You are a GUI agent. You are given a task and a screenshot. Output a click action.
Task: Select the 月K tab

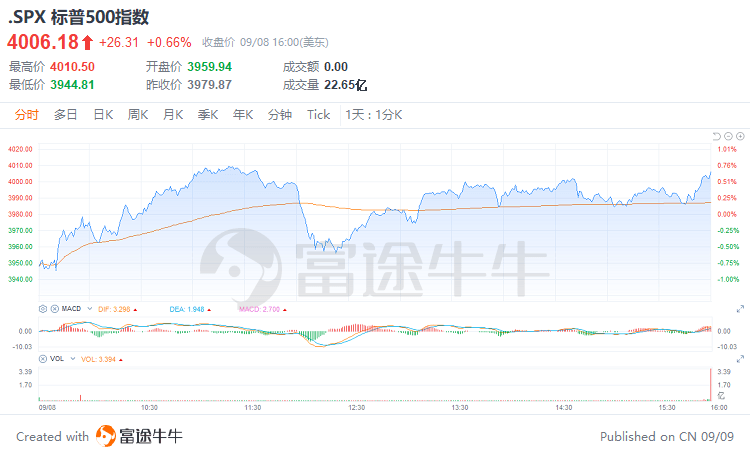coord(173,115)
